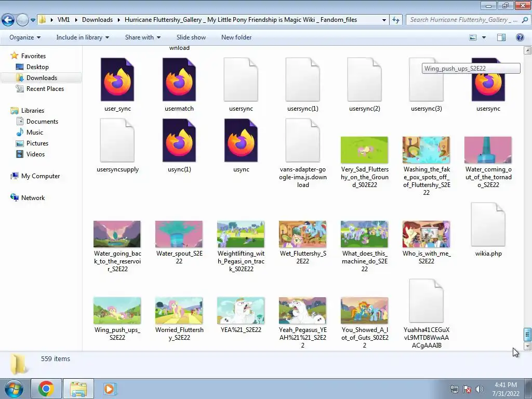
Task: Create a New folder
Action: tap(236, 37)
